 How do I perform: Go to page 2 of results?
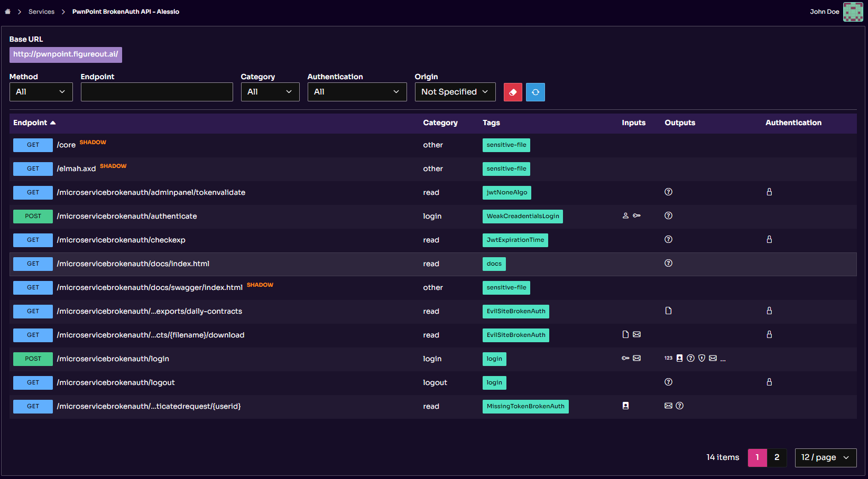tap(777, 457)
